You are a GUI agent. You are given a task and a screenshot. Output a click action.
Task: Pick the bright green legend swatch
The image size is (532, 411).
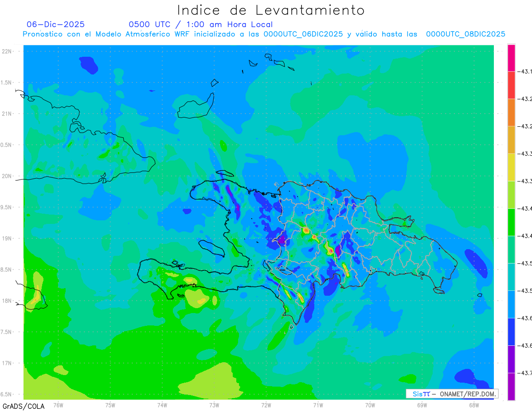(x=512, y=222)
